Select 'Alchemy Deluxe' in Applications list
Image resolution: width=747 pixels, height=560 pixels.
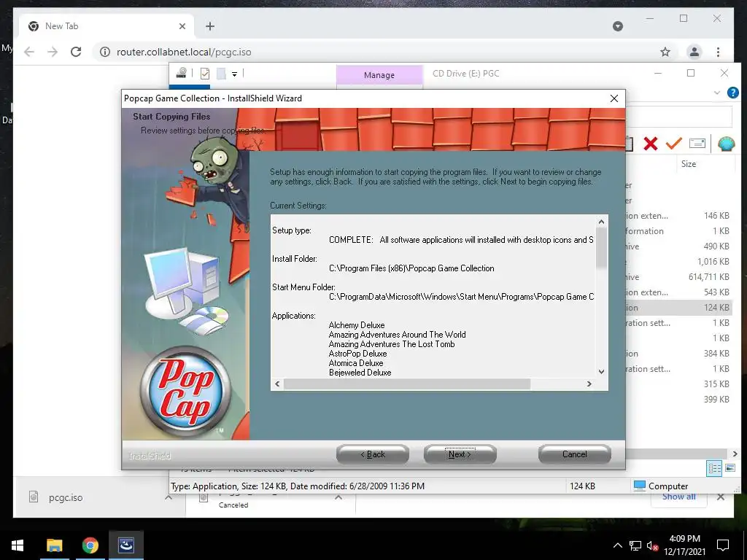(x=356, y=325)
